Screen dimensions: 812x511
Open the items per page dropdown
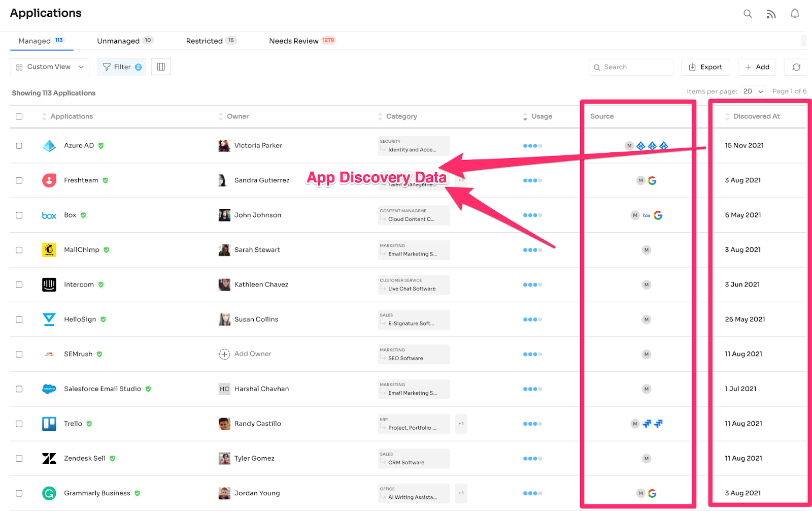(753, 91)
